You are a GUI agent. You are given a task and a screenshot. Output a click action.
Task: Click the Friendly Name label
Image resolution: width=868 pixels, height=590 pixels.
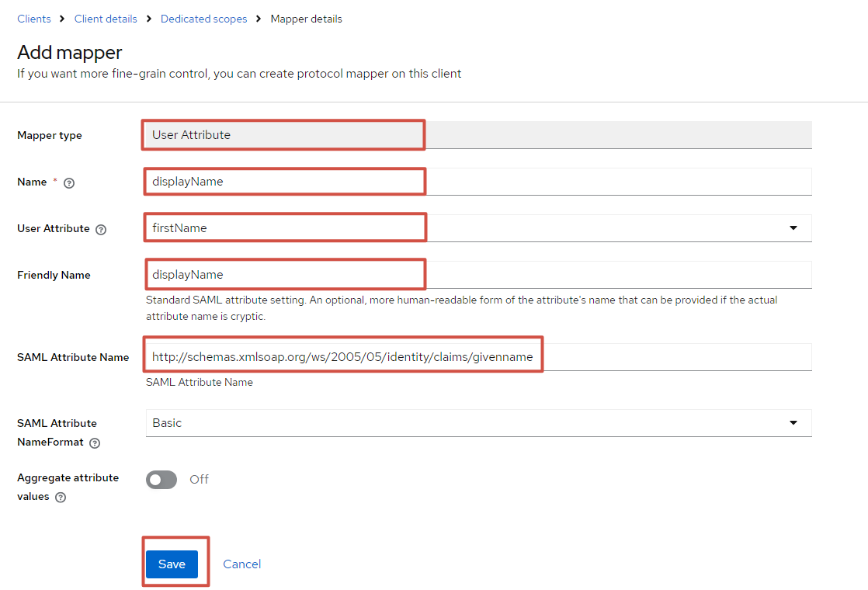pos(54,275)
